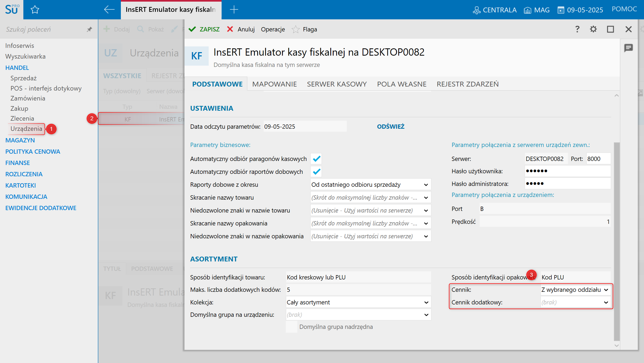Select Zakup in the sidebar
The width and height of the screenshot is (644, 363).
point(19,109)
